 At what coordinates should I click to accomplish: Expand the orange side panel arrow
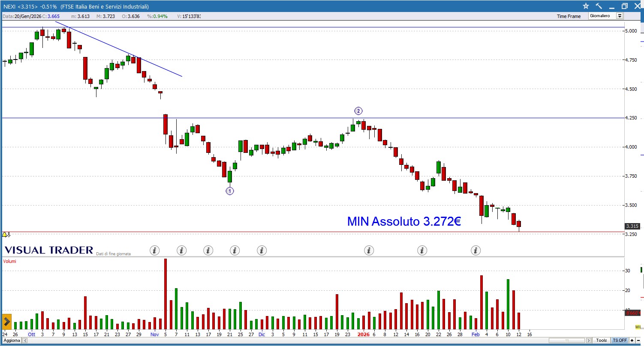(x=6, y=321)
